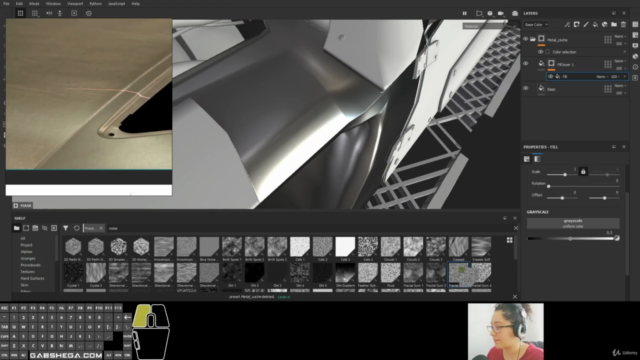Click the add effect wand icon in Layers
Viewport: 640px width, 360px height.
click(567, 25)
